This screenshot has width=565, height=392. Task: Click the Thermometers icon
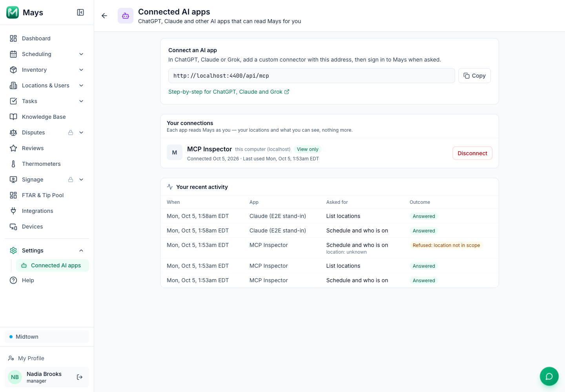[13, 164]
